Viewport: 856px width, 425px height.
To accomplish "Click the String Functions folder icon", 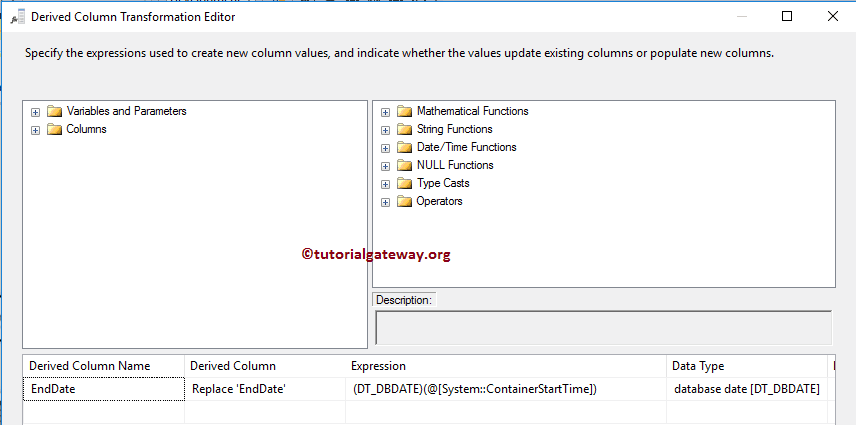I will (x=404, y=130).
